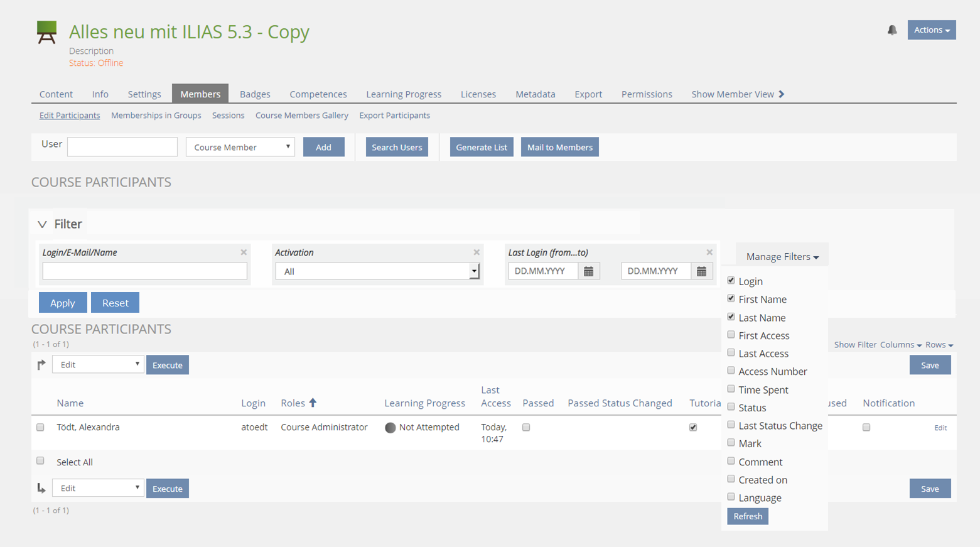Open the Actions dropdown menu
The width and height of the screenshot is (980, 547).
931,30
